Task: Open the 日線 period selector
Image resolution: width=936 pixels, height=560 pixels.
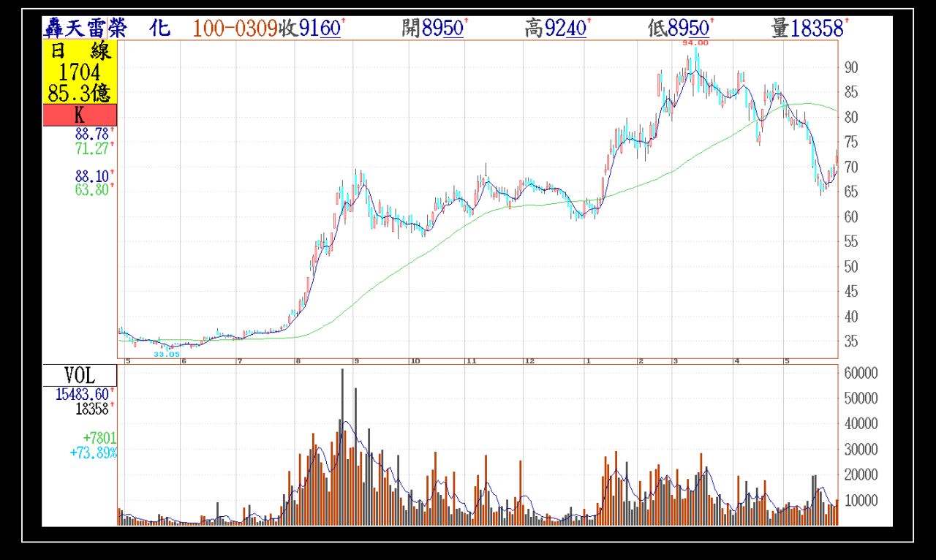Action: click(x=80, y=52)
